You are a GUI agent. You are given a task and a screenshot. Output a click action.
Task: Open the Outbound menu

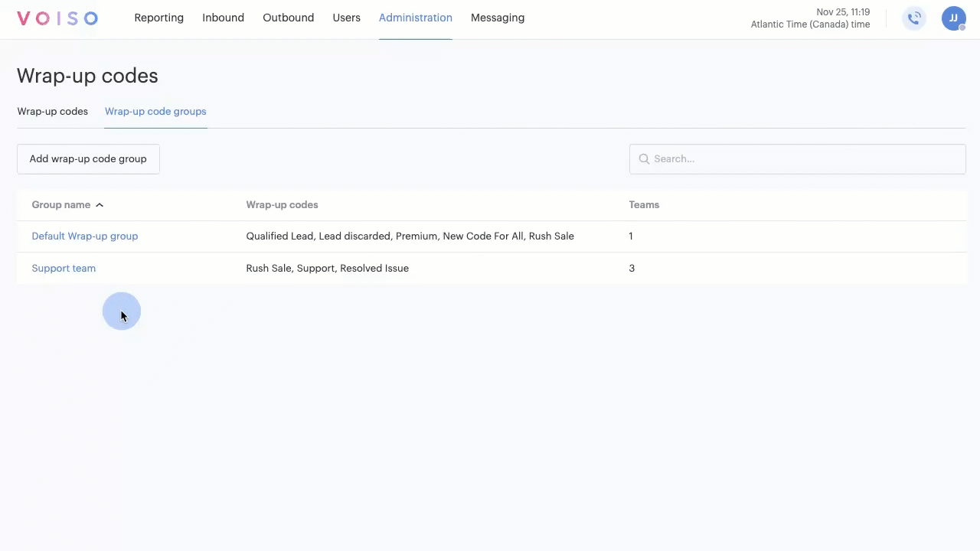click(x=288, y=18)
